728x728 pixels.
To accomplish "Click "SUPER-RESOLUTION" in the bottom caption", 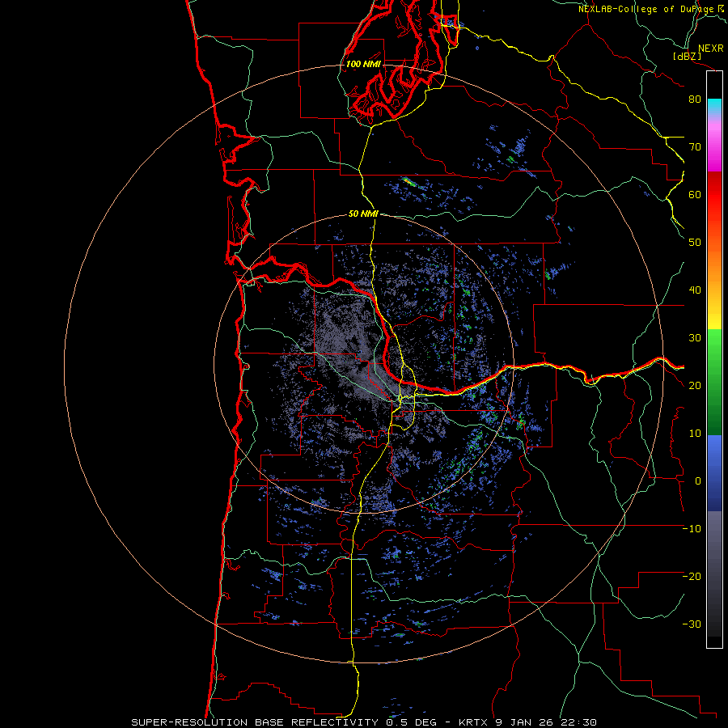I will [x=189, y=722].
